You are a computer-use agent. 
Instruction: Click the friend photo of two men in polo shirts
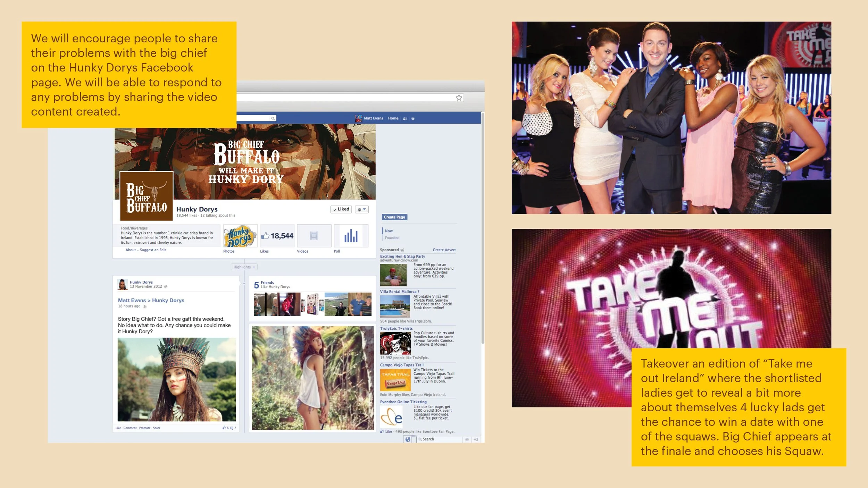click(360, 304)
